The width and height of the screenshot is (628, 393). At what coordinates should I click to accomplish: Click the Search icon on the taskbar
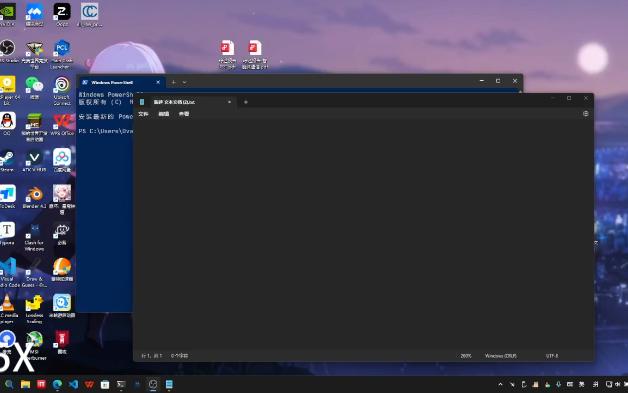[x=9, y=384]
